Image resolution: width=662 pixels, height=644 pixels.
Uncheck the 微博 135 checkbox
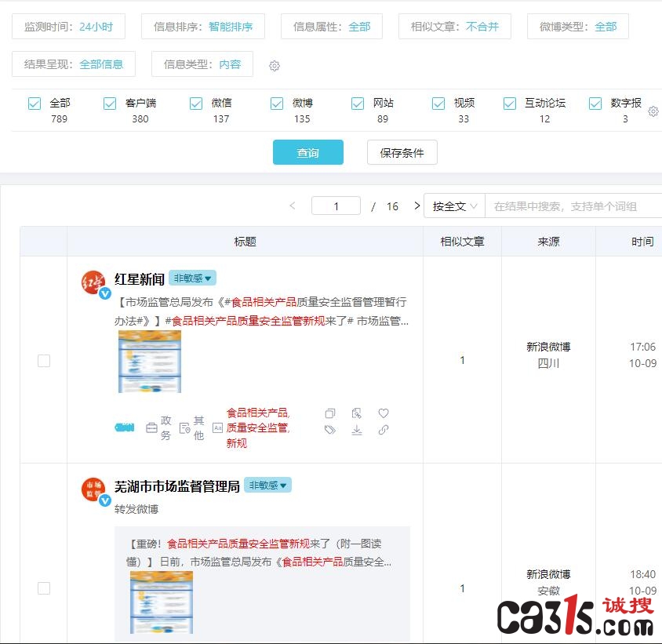pos(277,104)
